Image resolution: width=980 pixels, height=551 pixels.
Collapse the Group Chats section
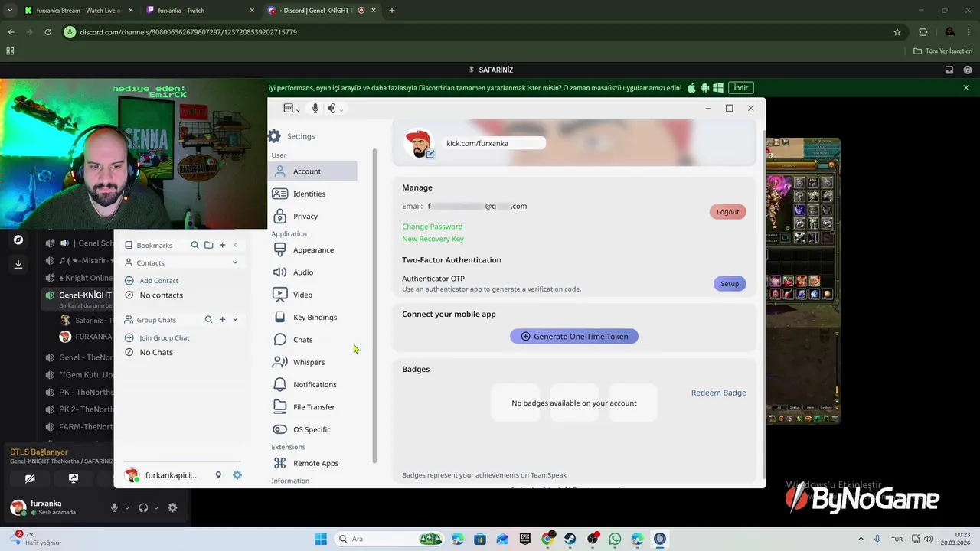(x=235, y=320)
